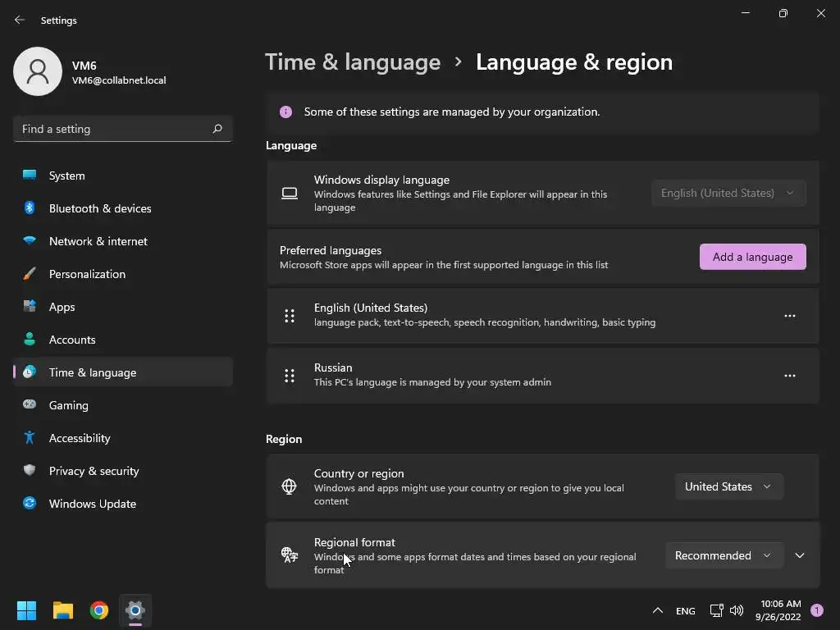840x630 pixels.
Task: Open Gaming settings
Action: click(x=123, y=405)
